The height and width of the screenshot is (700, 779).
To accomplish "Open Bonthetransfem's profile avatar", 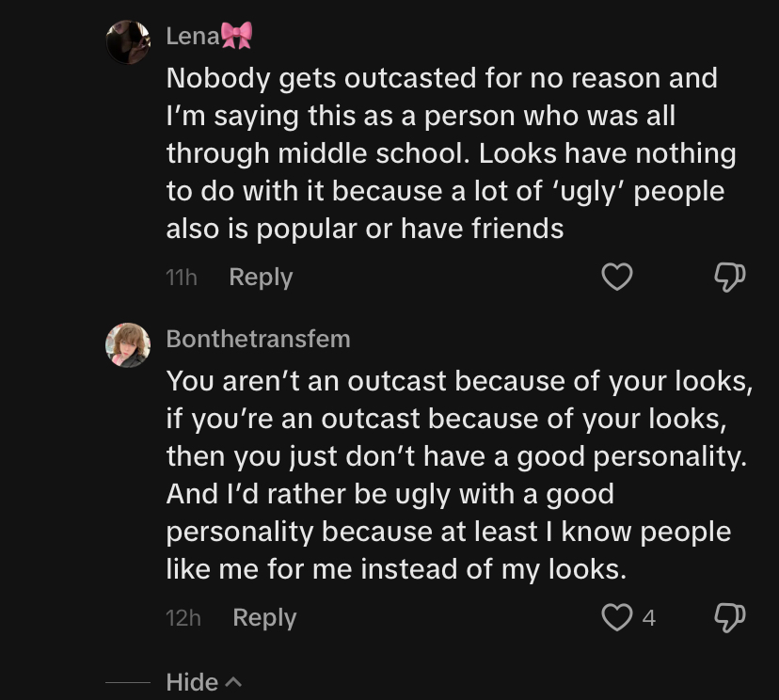I will tap(128, 344).
